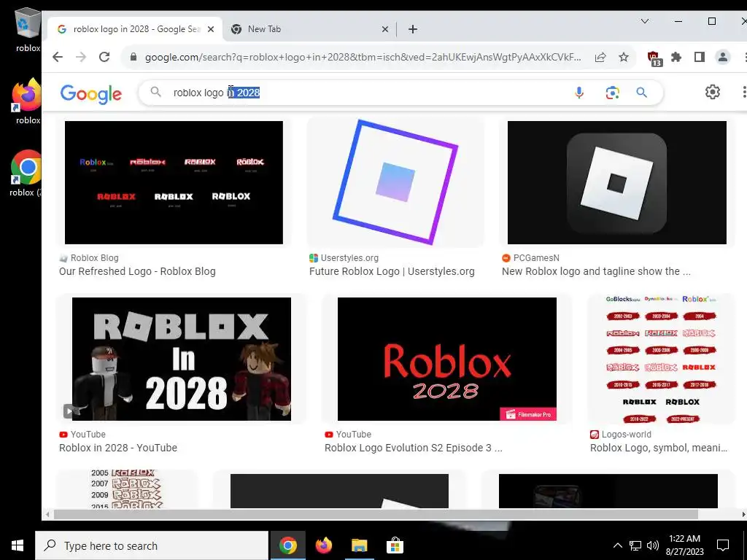Go to the Google homepage logo
This screenshot has height=560, width=747.
[91, 94]
